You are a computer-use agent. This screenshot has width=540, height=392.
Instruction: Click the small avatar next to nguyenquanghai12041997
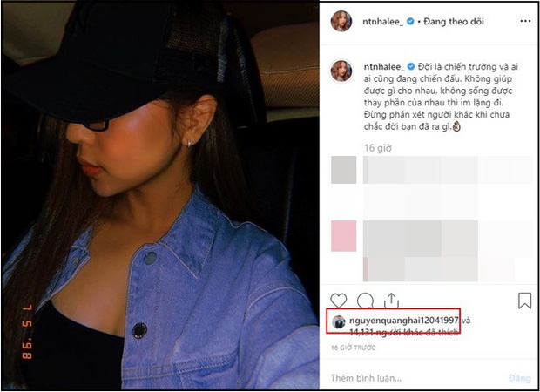[339, 322]
